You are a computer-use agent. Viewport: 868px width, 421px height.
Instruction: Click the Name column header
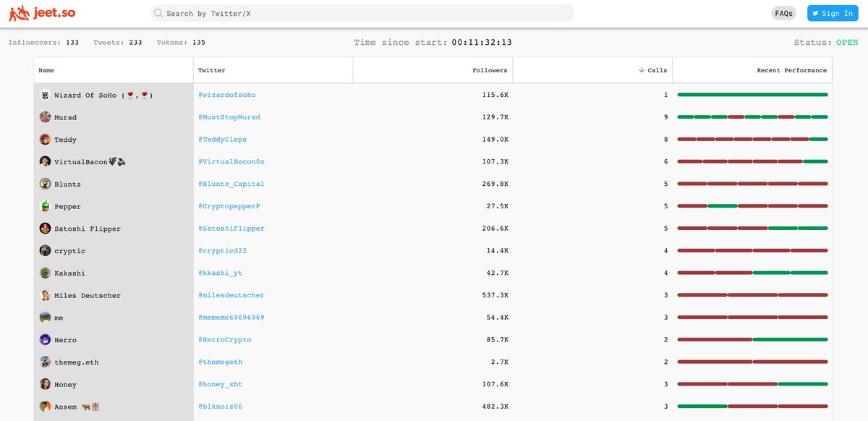click(46, 70)
